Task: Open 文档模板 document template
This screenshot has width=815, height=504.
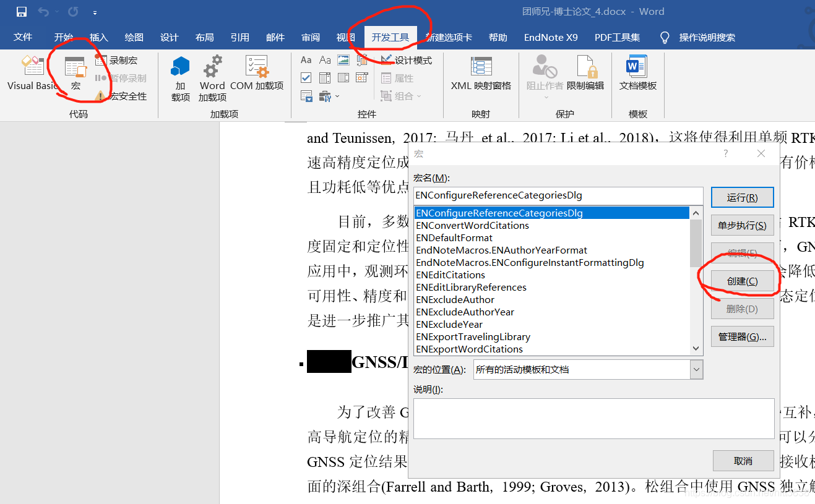Action: (638, 73)
